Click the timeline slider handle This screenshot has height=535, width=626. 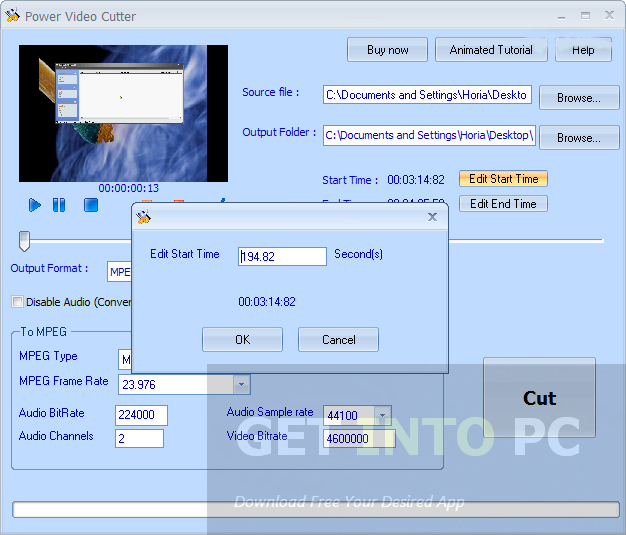[x=24, y=241]
